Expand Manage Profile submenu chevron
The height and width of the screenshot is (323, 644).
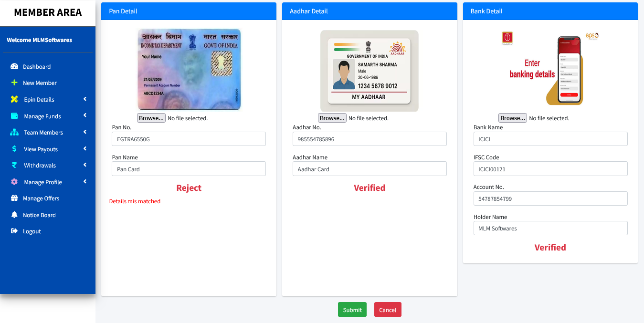(x=85, y=182)
